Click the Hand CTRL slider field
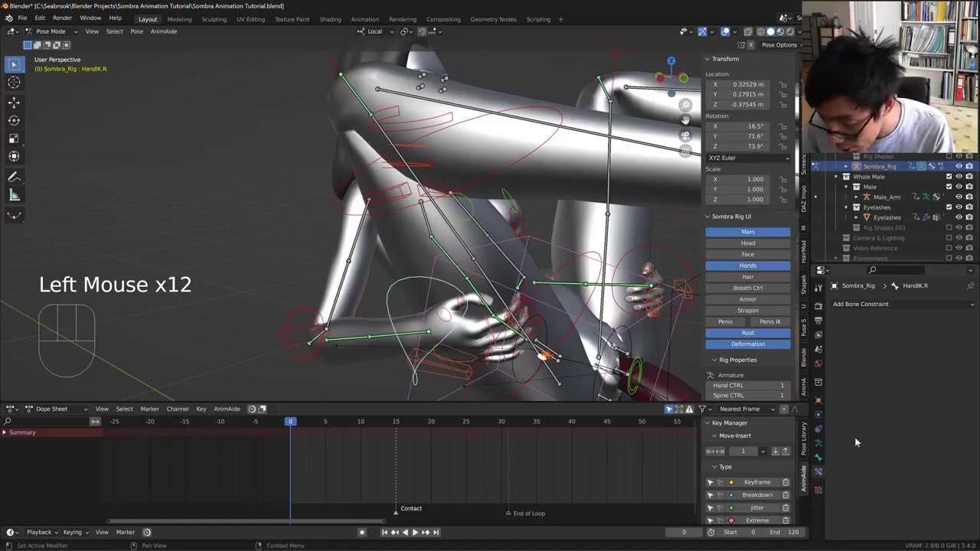The width and height of the screenshot is (980, 551). [x=747, y=385]
